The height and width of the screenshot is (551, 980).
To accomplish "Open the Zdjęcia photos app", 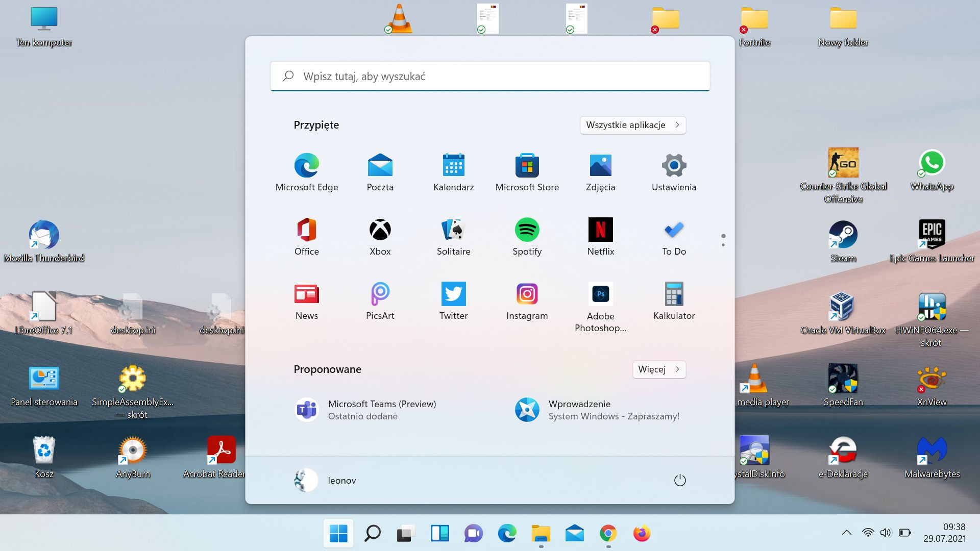I will (x=601, y=172).
